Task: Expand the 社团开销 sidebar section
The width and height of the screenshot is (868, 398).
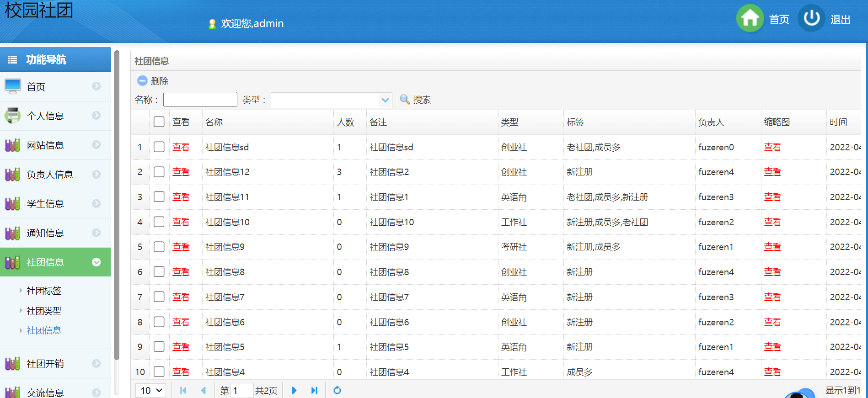Action: [x=55, y=364]
